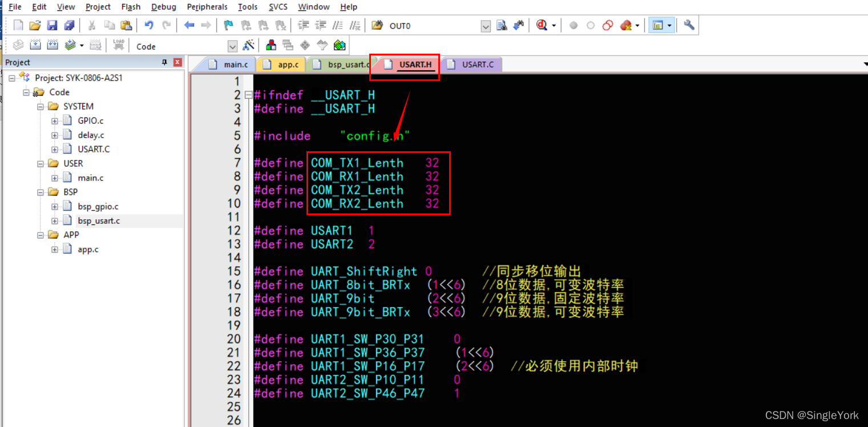Open the Code target dropdown
Viewport: 868px width, 427px height.
232,46
